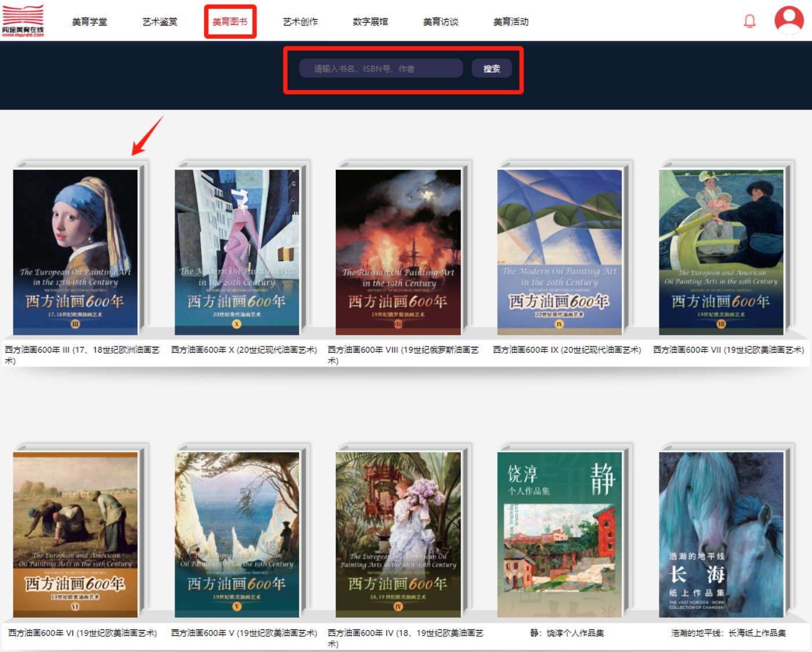Click title 西方油画600年 V (19世纪欧美油画艺术)
Viewport: 812px width, 652px height.
pyautogui.click(x=244, y=633)
